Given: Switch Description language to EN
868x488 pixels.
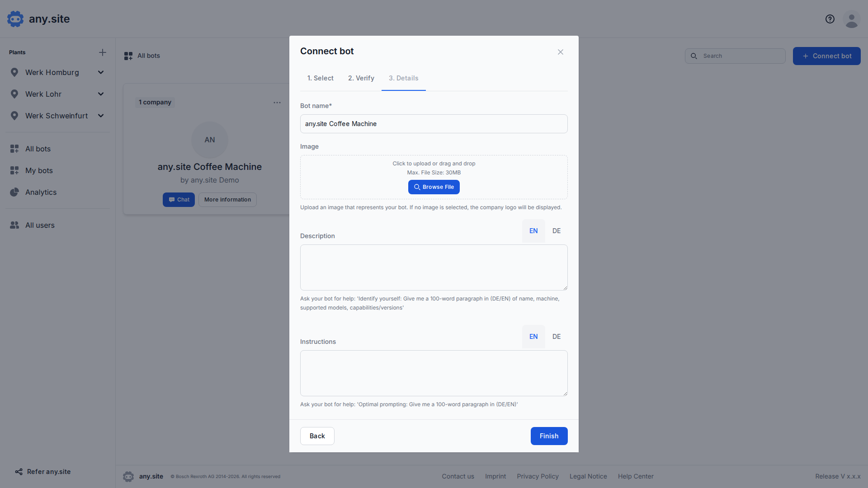Looking at the screenshot, I should tap(533, 231).
